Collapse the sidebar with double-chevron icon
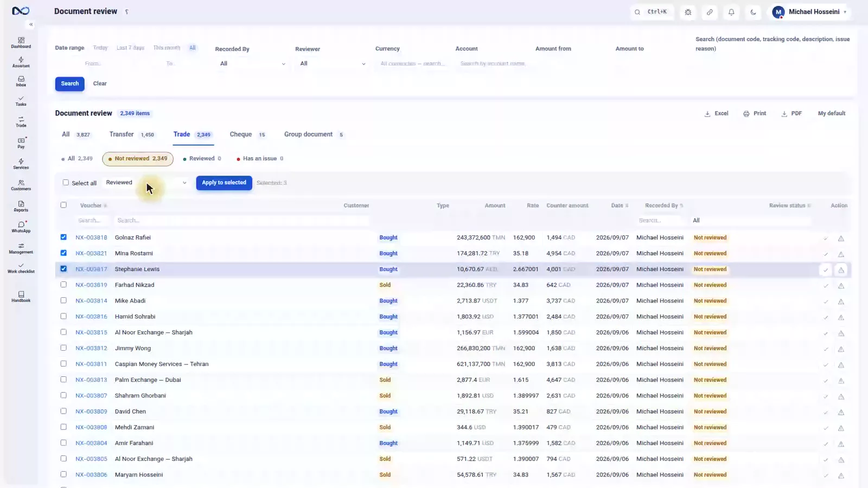 point(31,24)
